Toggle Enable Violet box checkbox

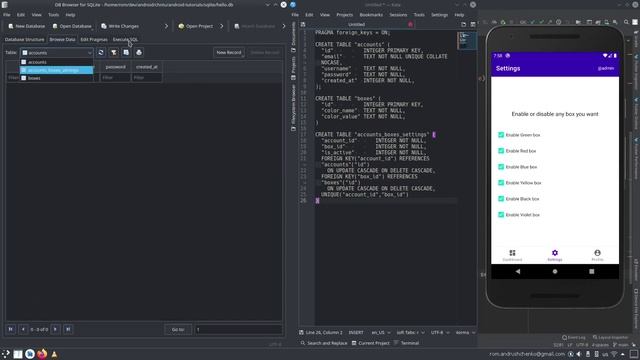(x=501, y=214)
